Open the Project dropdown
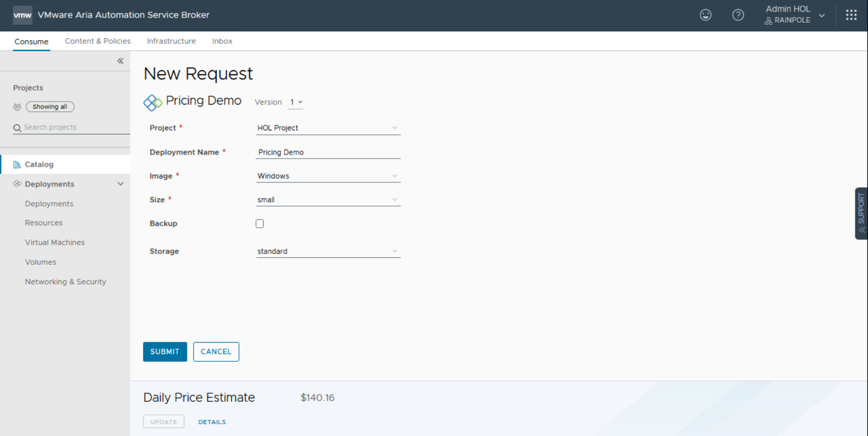Image resolution: width=868 pixels, height=436 pixels. click(327, 128)
